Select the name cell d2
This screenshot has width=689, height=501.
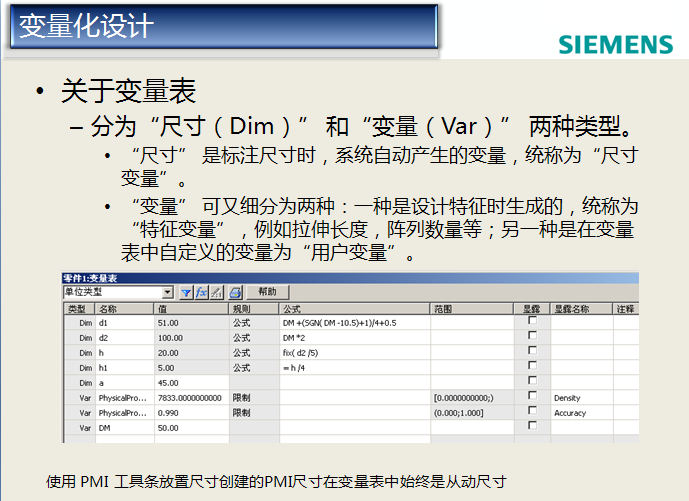pos(124,338)
